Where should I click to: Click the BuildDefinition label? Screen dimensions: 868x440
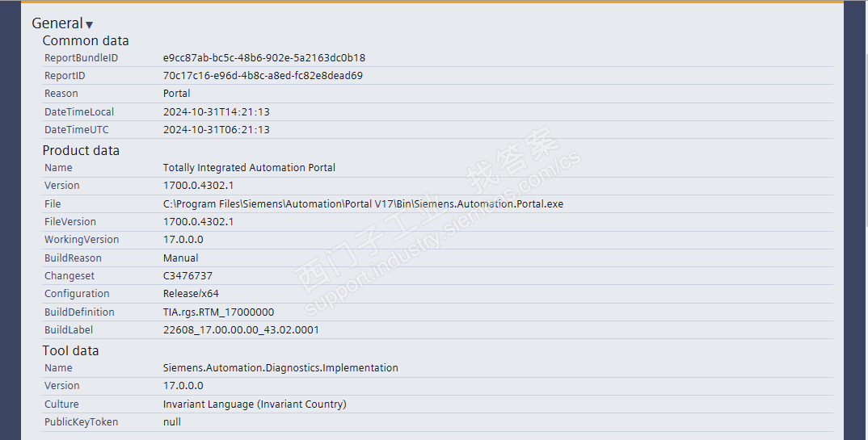79,312
